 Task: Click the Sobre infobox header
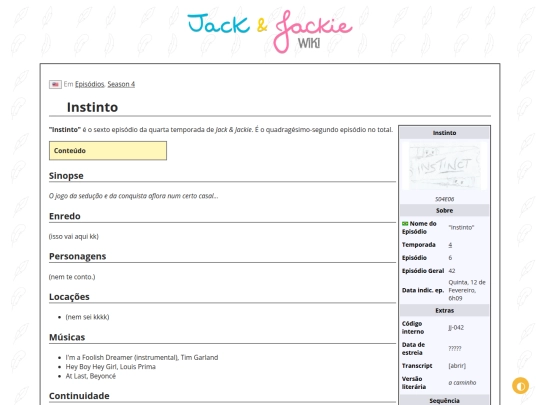click(x=444, y=210)
